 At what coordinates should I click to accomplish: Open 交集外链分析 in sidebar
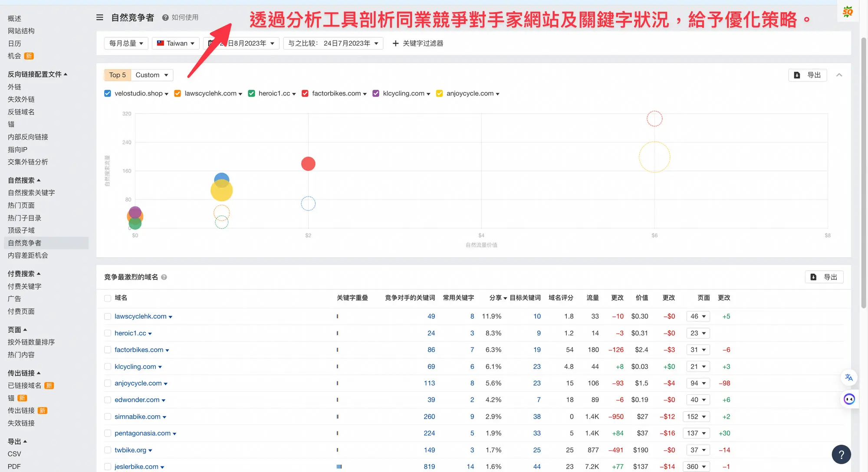click(28, 162)
